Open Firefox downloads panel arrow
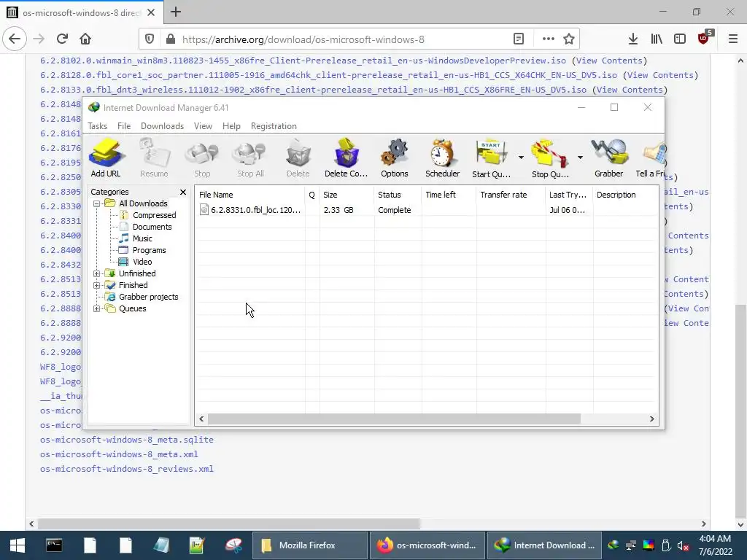 click(x=633, y=39)
